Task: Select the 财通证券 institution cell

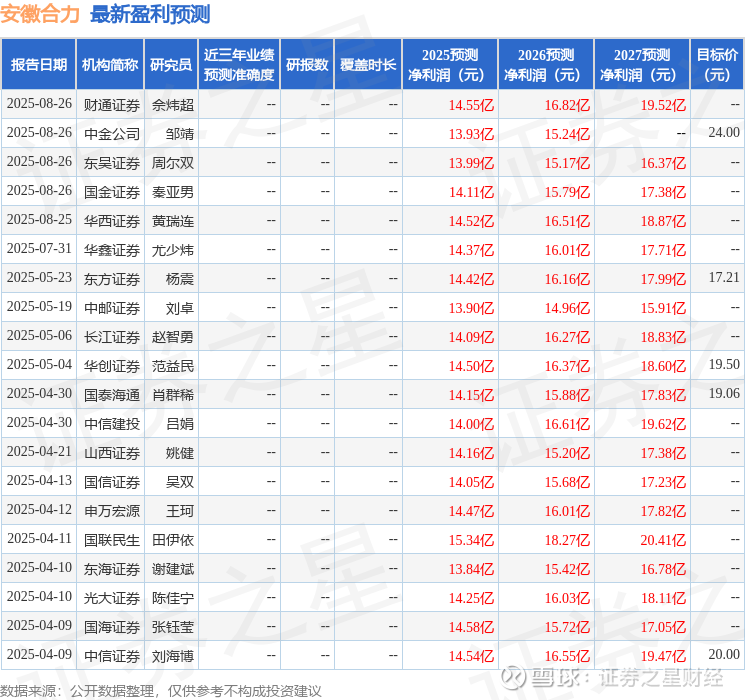Action: pyautogui.click(x=112, y=105)
